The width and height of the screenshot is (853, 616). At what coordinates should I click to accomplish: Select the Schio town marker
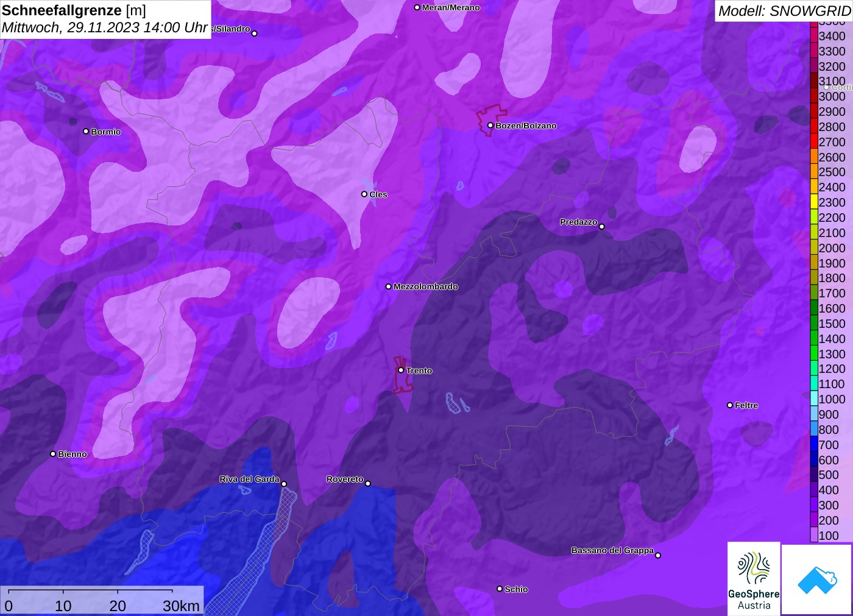coord(500,589)
